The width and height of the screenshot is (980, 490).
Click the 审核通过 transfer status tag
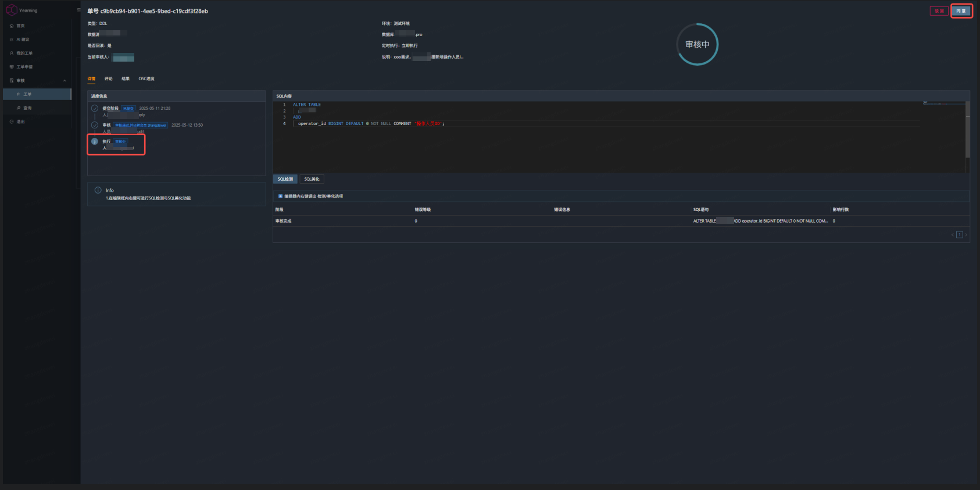[141, 125]
